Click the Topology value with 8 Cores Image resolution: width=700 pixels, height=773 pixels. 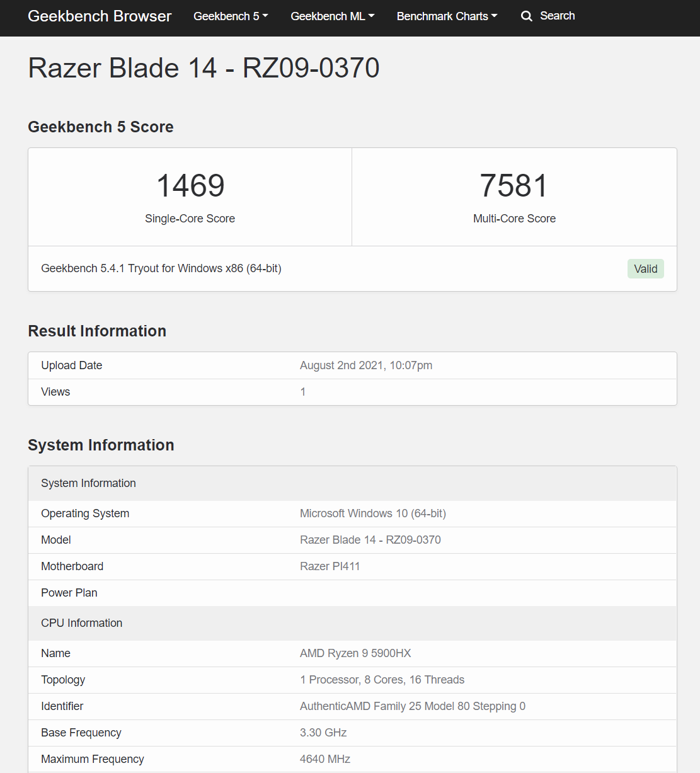pyautogui.click(x=382, y=680)
